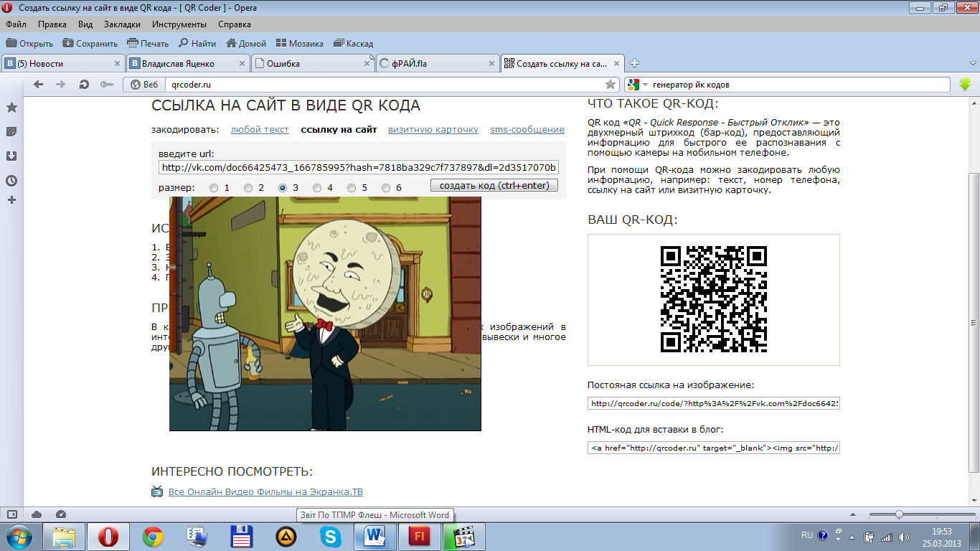Toggle panels with status bar panel icon
Viewport: 980px width, 551px height.
click(x=12, y=514)
